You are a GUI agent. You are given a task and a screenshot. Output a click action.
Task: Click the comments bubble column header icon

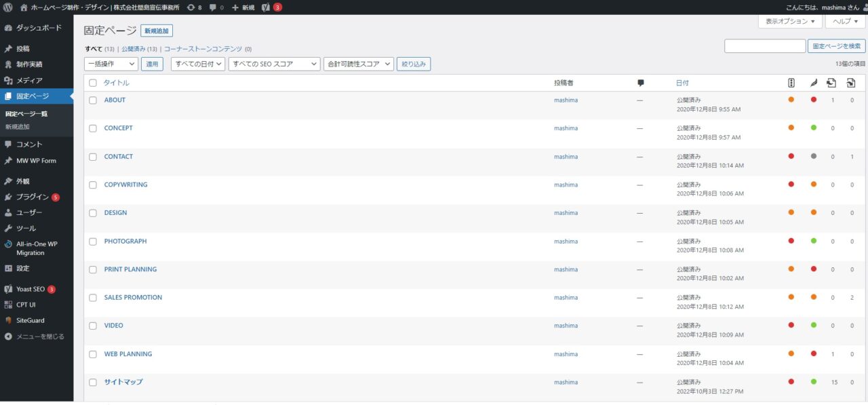coord(640,83)
